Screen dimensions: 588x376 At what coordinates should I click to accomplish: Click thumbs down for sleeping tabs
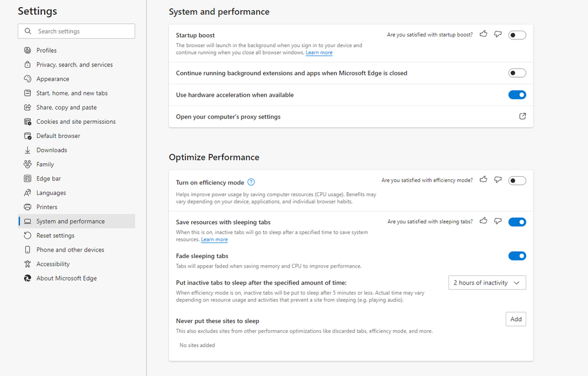pyautogui.click(x=498, y=221)
